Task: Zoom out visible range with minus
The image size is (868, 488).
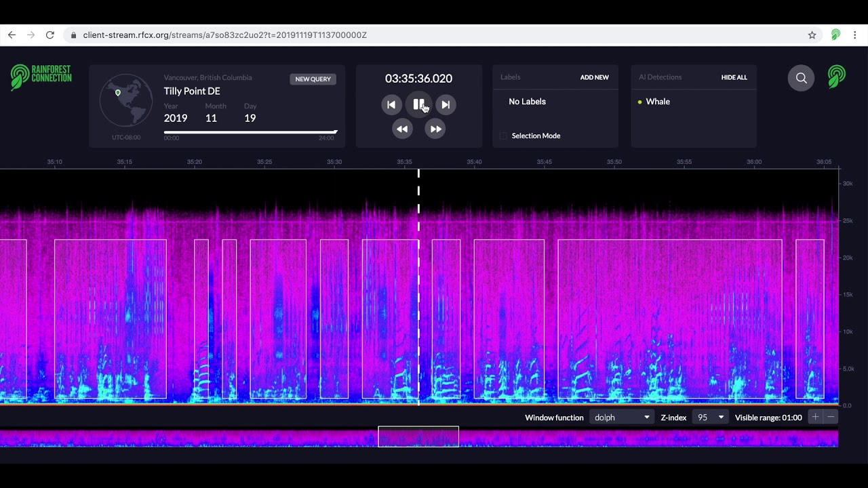Action: click(831, 418)
